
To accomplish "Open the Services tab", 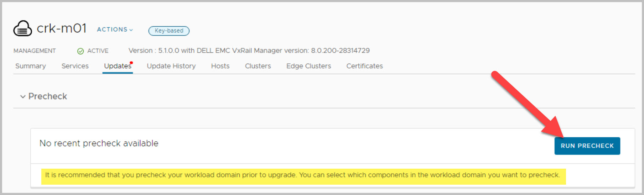I will point(75,66).
